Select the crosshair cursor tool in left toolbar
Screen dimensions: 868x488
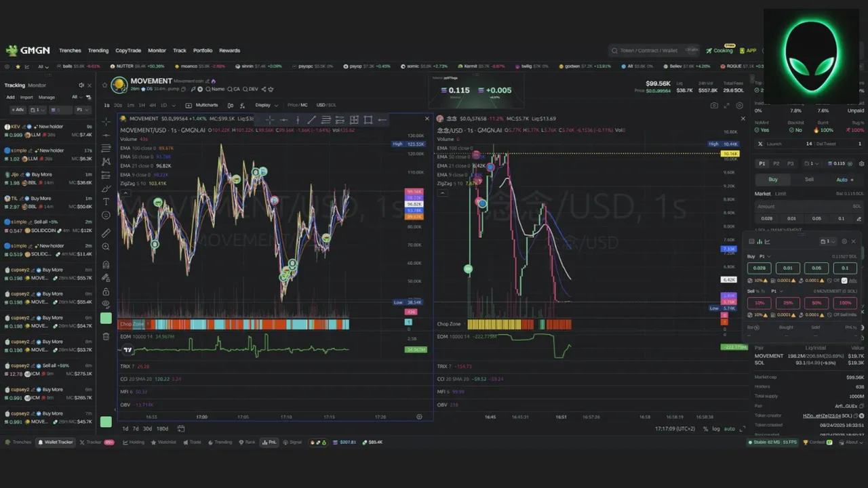pyautogui.click(x=106, y=121)
